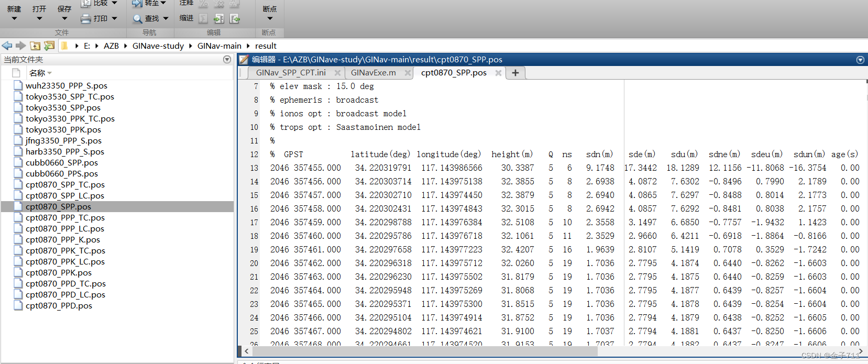Screen dimensions: 868x364
Task: Click the 'longitude(deg)' header on line 12
Action: [448, 155]
